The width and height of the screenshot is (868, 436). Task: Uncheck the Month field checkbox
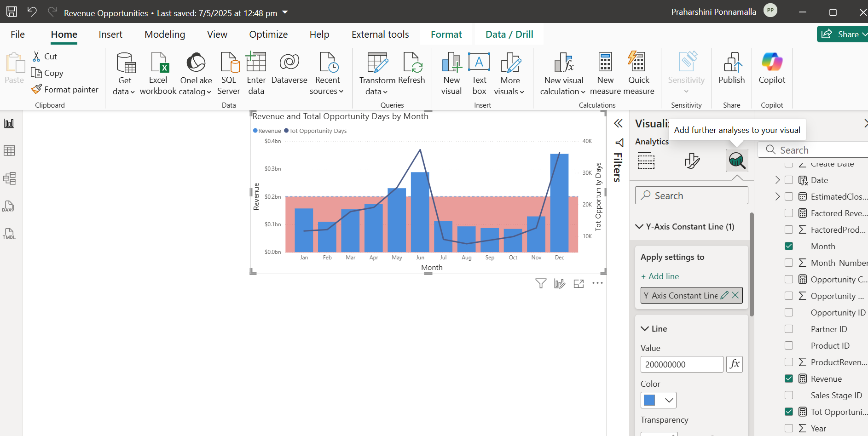coord(789,246)
